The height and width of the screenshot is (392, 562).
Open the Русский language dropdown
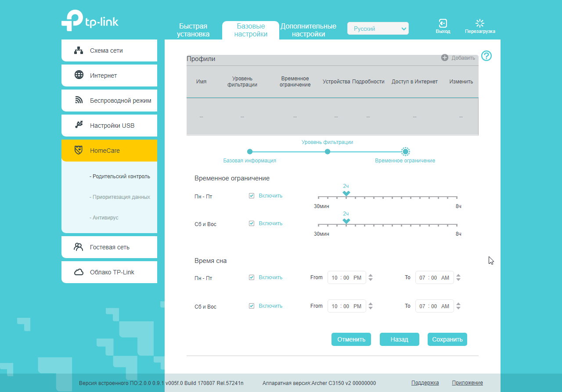point(378,29)
